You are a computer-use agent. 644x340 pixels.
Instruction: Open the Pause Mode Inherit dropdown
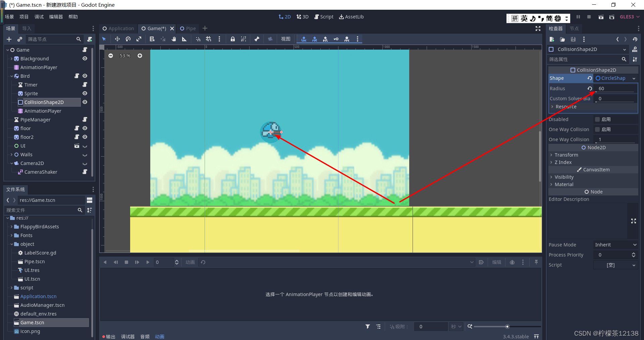click(616, 245)
